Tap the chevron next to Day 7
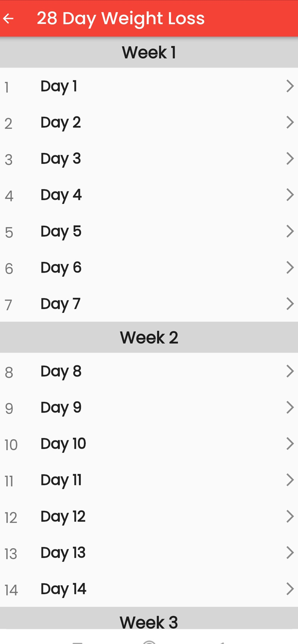The image size is (298, 644). (290, 304)
